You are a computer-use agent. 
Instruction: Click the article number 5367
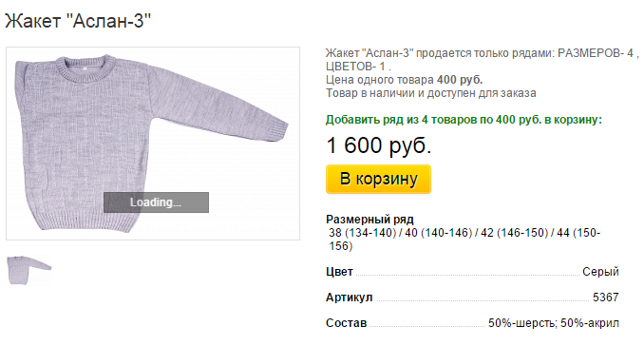pos(605,298)
